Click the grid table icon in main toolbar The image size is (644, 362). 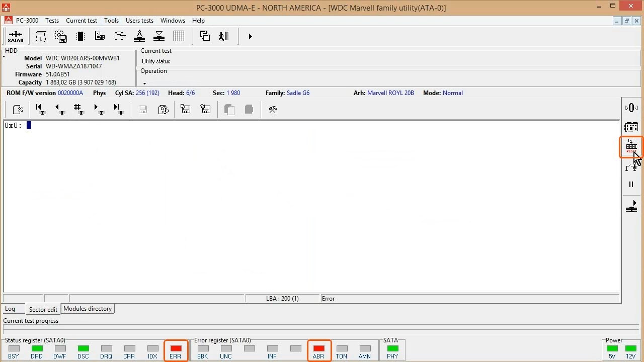(179, 36)
